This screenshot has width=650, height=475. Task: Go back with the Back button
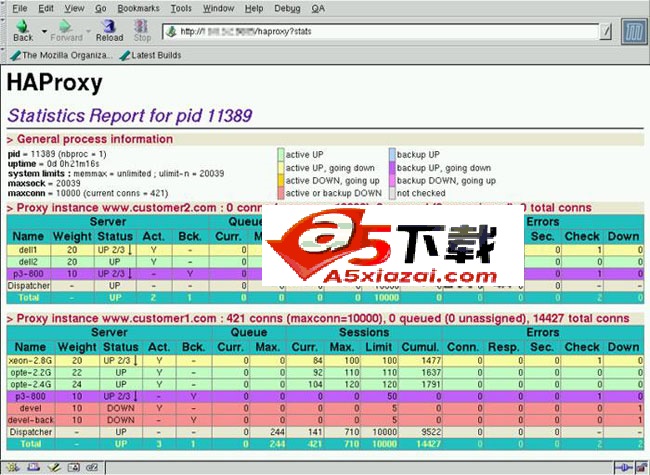(23, 31)
